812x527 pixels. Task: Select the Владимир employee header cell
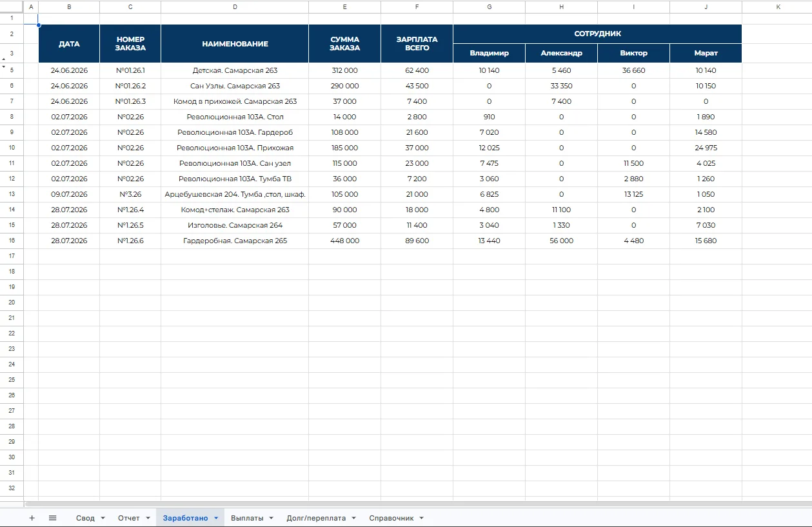pos(489,54)
